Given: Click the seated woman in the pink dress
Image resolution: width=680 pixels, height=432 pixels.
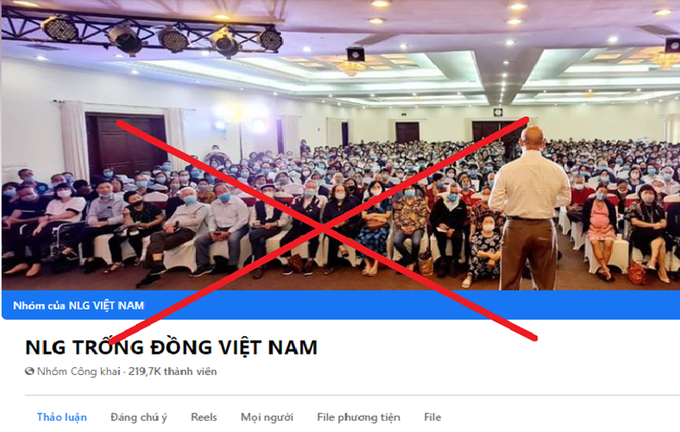Looking at the screenshot, I should [601, 230].
